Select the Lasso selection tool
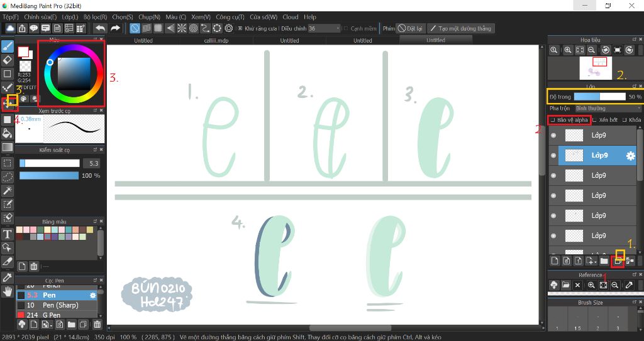644x341 pixels. [7, 176]
